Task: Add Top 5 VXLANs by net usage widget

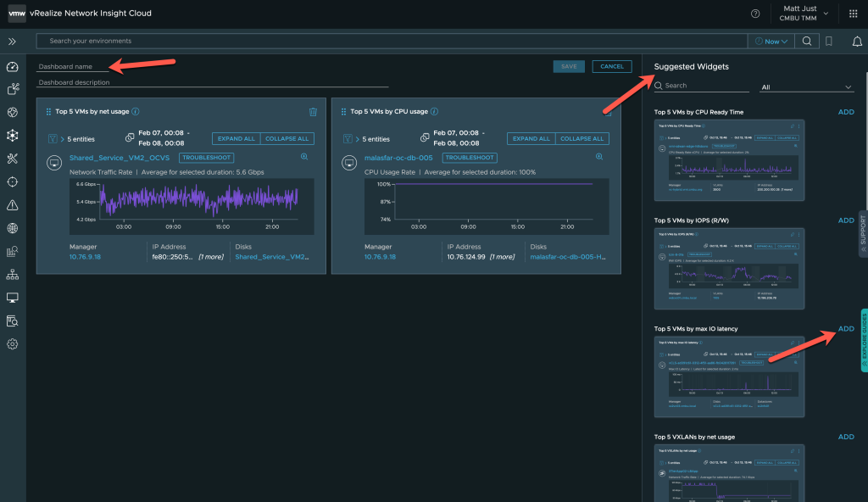Action: pos(846,438)
